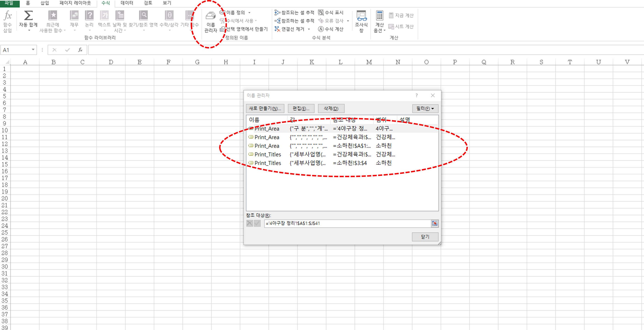Click the AutoSum (자동 합계) sigma icon

point(28,16)
